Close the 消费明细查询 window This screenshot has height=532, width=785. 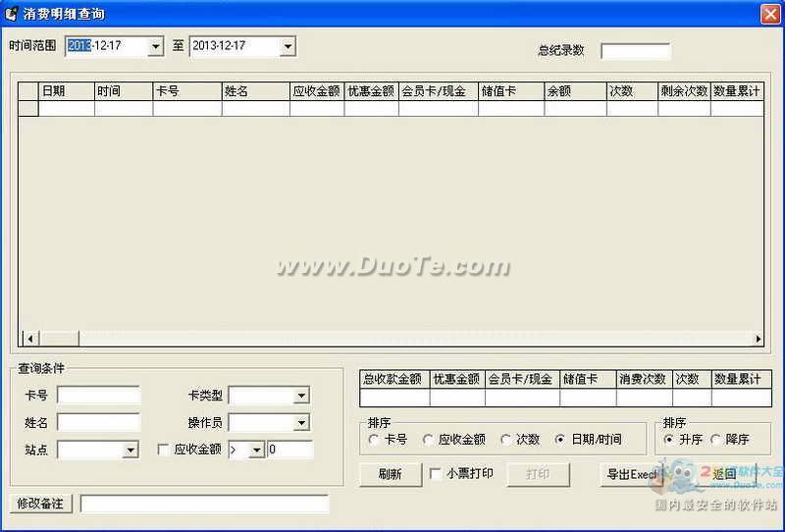pos(769,14)
